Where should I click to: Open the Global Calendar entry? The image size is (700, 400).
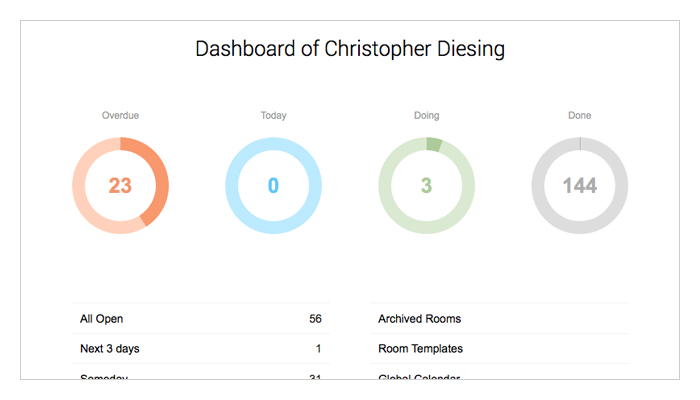point(420,377)
